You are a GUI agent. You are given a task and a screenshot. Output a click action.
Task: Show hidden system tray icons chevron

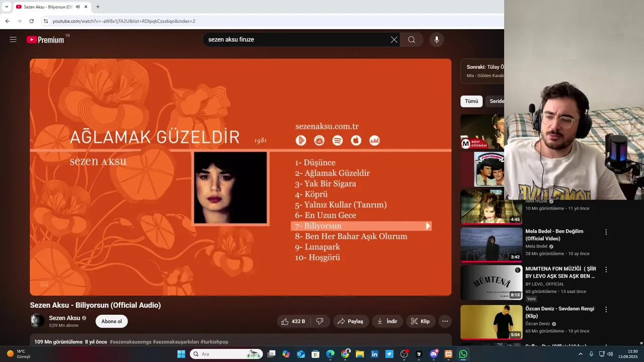(x=580, y=354)
